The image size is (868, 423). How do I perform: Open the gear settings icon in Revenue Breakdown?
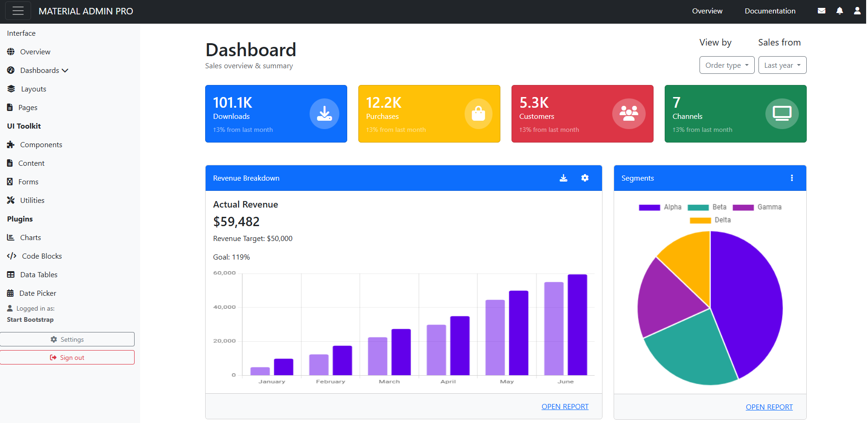coord(585,178)
